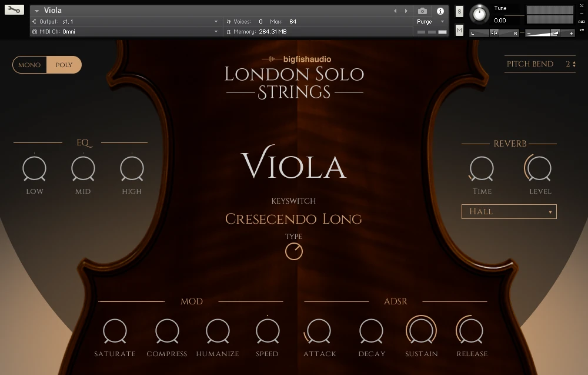Click the wrench icon to edit the instrument
The width and height of the screenshot is (588, 375).
[x=14, y=10]
